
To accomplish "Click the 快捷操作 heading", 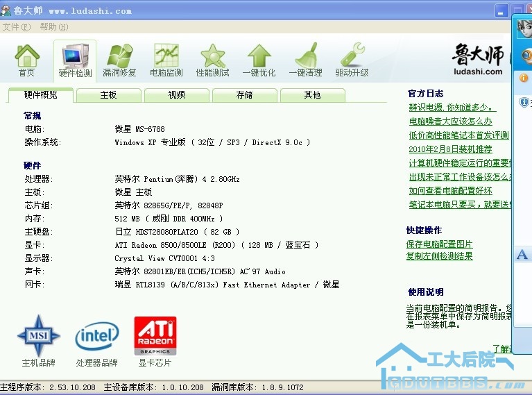I will [424, 230].
